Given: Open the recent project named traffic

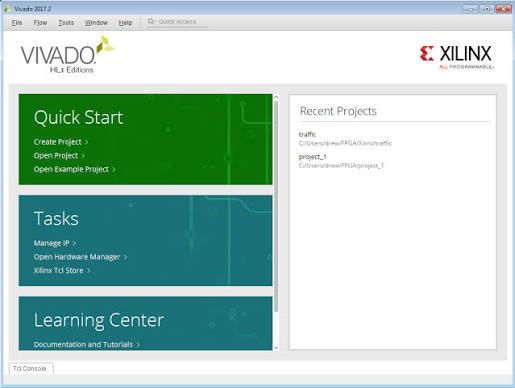Looking at the screenshot, I should (307, 134).
